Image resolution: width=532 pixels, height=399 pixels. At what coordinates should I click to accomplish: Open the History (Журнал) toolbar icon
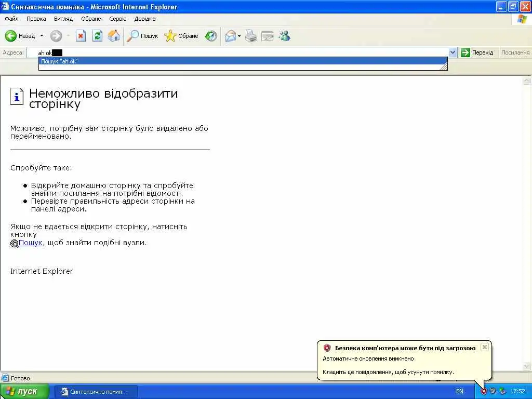click(211, 36)
